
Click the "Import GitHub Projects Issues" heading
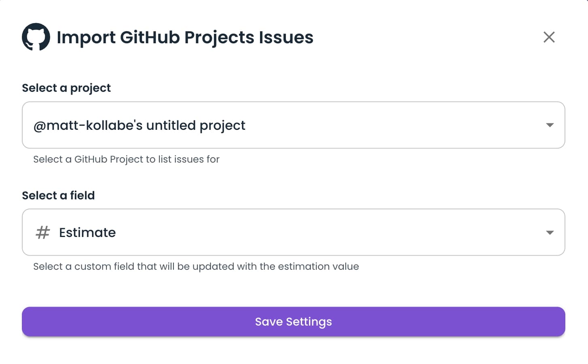185,37
